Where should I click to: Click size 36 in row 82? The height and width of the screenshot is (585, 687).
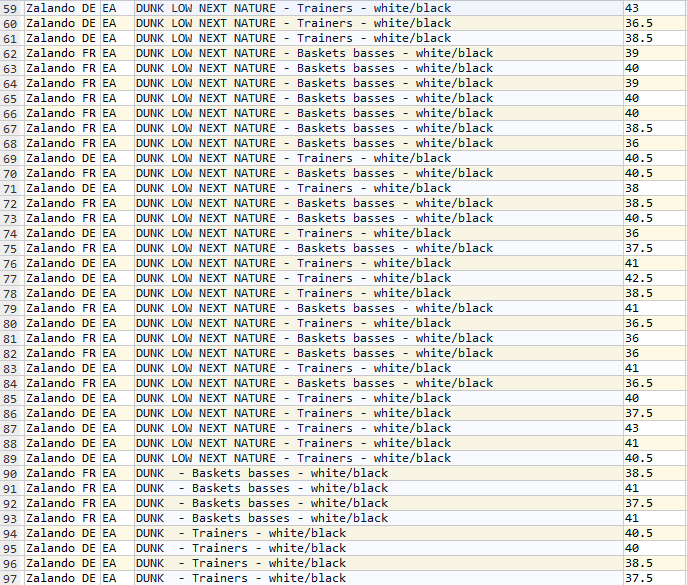[x=655, y=353]
